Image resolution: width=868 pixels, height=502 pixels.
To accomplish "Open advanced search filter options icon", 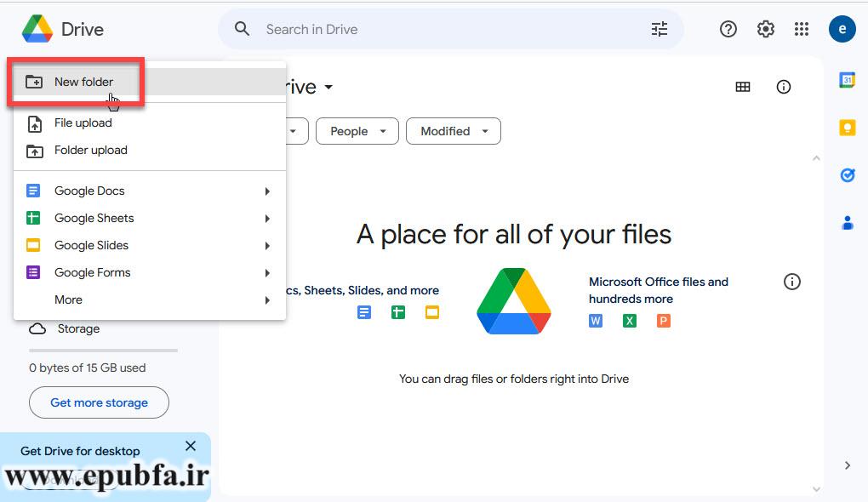I will pyautogui.click(x=660, y=29).
